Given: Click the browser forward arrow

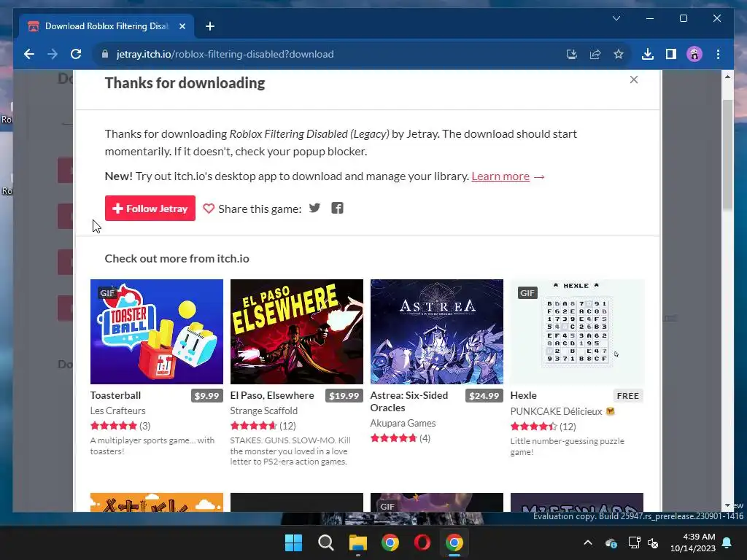Looking at the screenshot, I should [53, 54].
